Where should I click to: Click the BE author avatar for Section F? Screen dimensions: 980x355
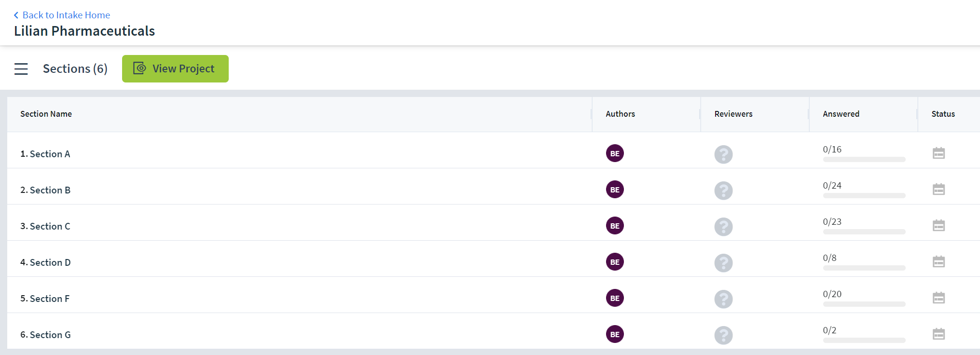615,298
